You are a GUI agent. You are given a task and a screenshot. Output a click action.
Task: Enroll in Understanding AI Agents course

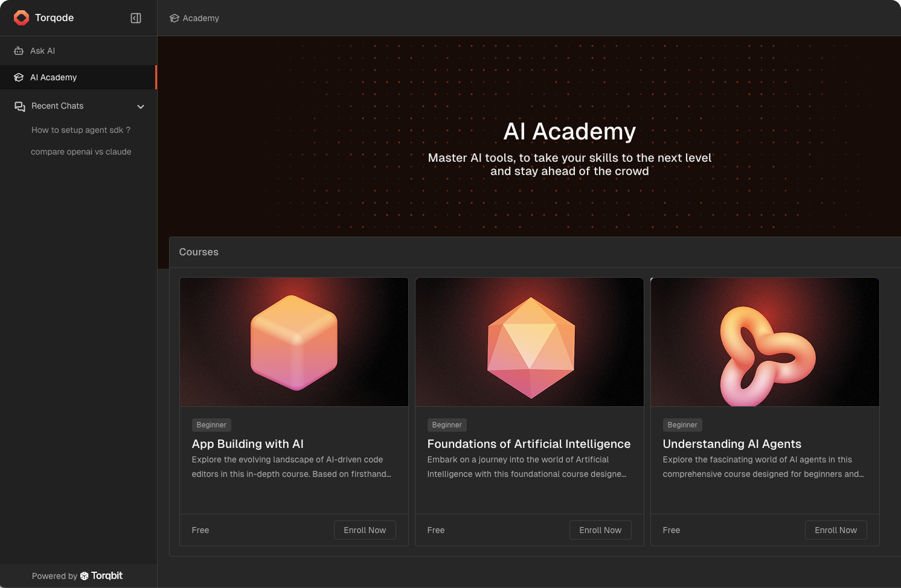pyautogui.click(x=836, y=530)
